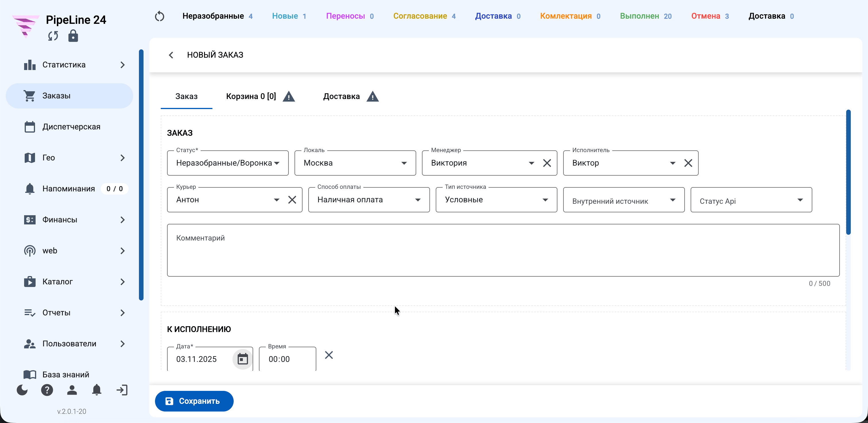Open the Статус dropdown
This screenshot has height=423, width=868.
coord(228,163)
